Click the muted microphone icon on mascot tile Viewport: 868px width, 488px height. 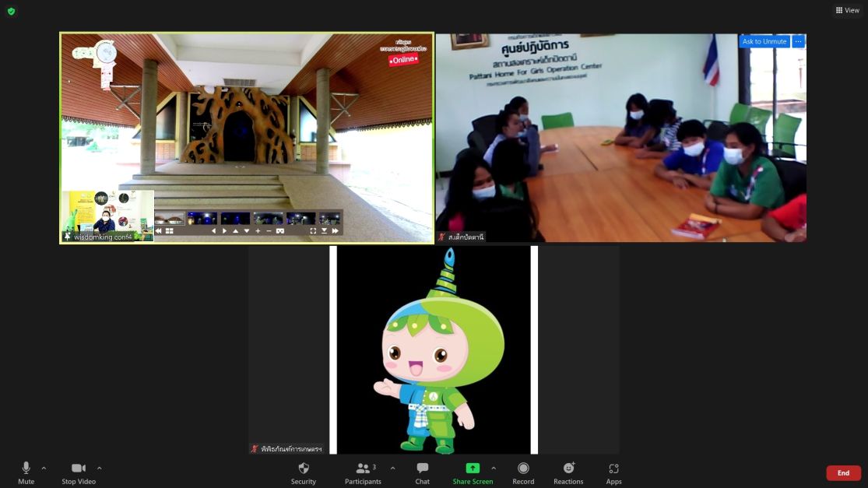tap(254, 449)
